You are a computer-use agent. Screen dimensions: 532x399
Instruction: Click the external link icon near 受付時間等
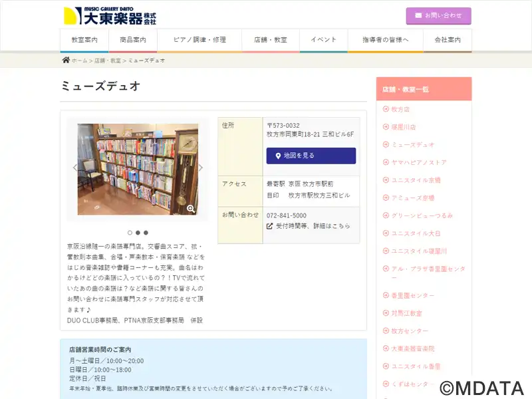tap(270, 226)
